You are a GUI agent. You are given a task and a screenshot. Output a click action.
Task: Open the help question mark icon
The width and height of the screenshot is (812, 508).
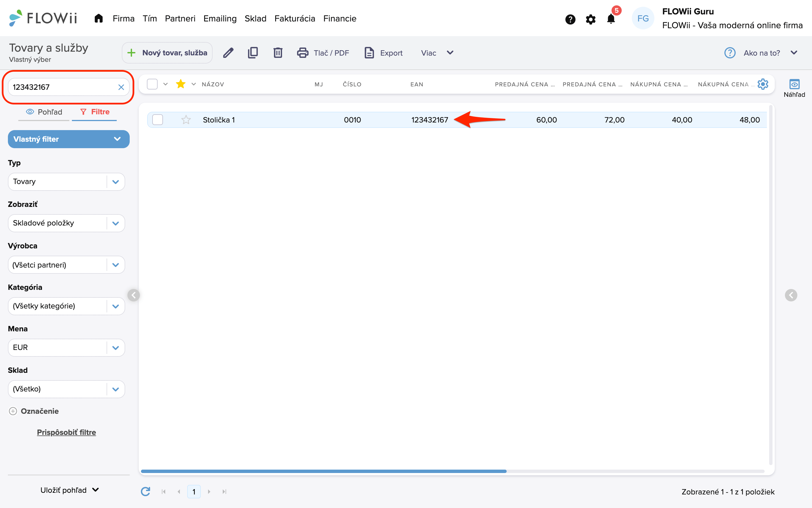pos(570,19)
